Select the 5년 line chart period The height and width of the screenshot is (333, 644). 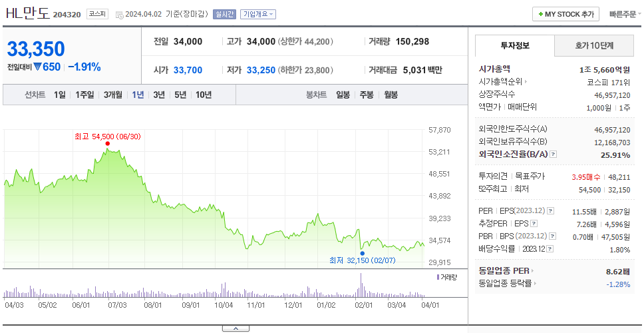[x=180, y=95]
